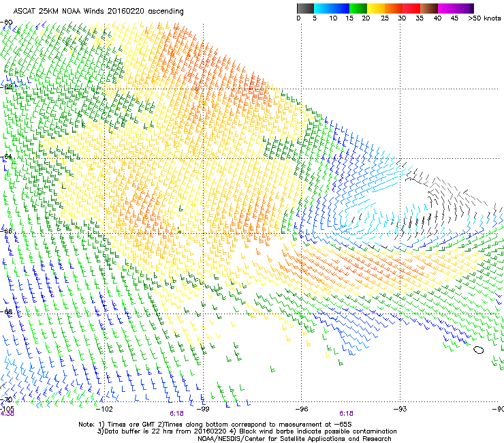The image size is (504, 443).
Task: Click the "25" label under the color scale
Action: 385,18
